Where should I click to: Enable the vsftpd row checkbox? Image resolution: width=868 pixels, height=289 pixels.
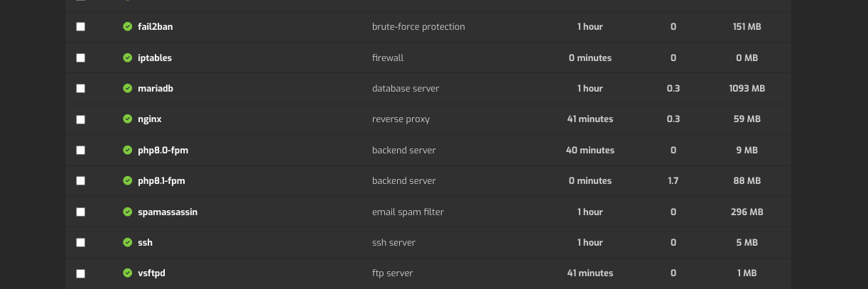(80, 273)
